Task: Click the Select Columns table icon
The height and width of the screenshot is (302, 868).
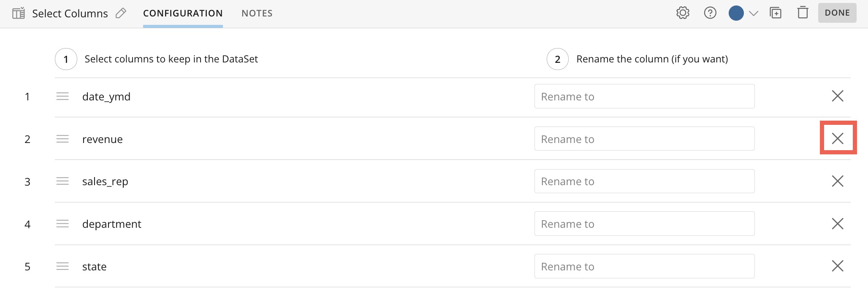Action: coord(19,13)
